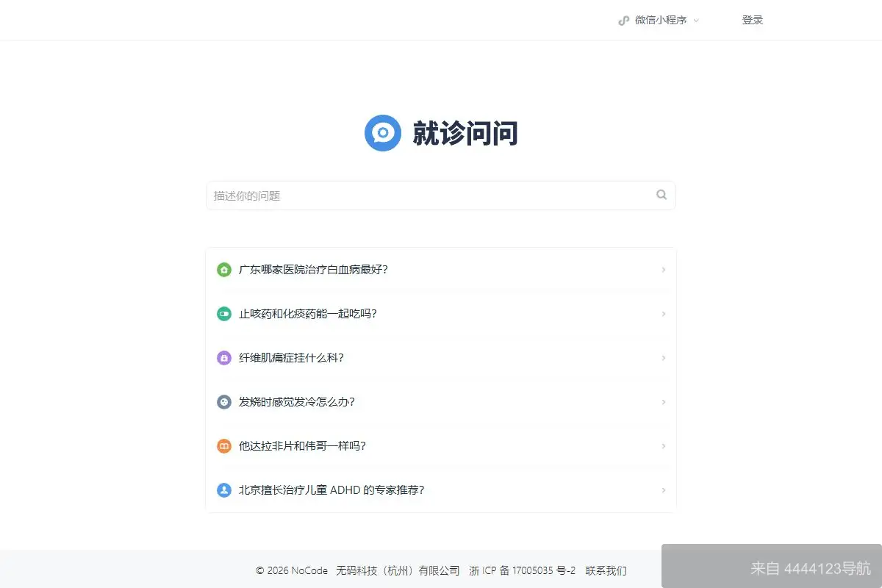The height and width of the screenshot is (588, 882).
Task: Click the green hospital icon beside 广东哪家医院
Action: click(224, 270)
